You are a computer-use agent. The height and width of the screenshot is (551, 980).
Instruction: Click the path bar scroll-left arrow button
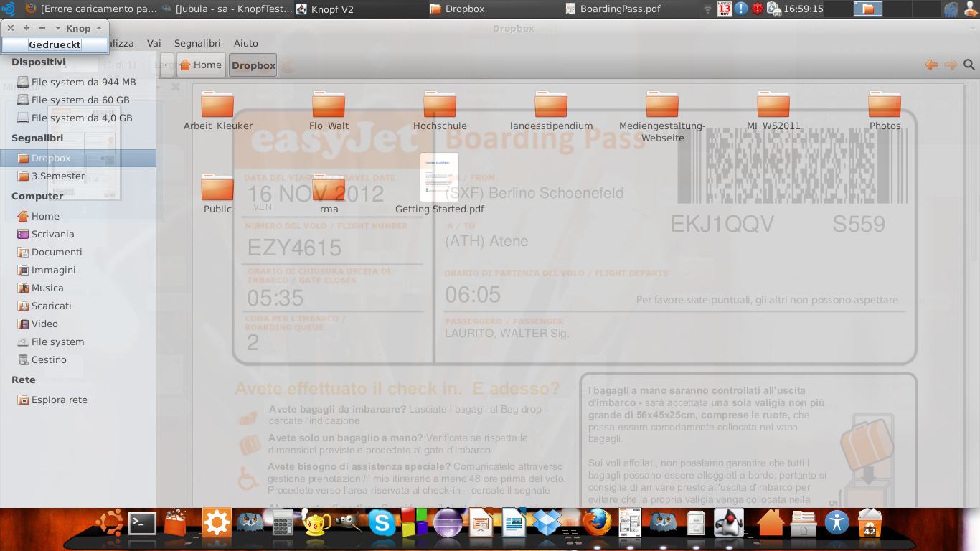166,65
